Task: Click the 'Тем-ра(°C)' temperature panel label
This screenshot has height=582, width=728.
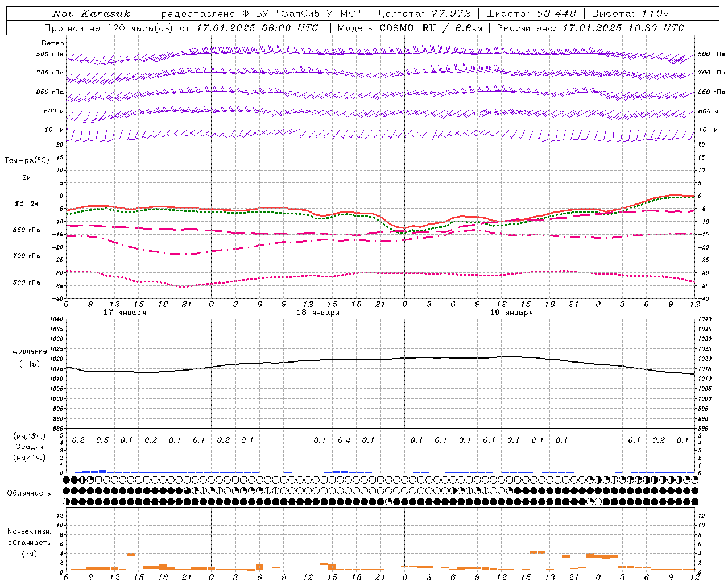Action: [x=27, y=160]
